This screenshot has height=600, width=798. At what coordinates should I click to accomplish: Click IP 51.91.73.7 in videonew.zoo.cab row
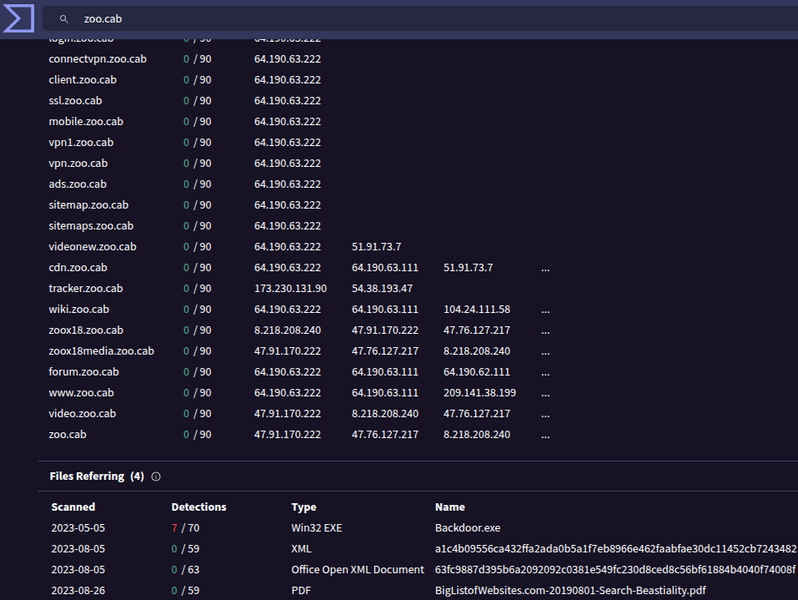[x=376, y=247]
